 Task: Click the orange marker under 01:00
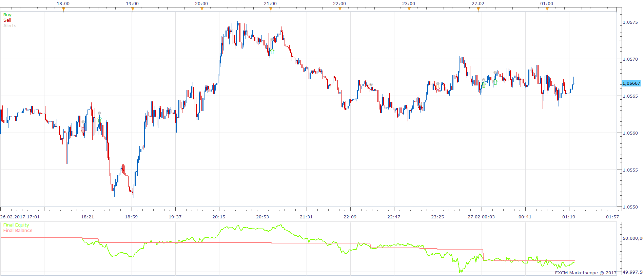point(547,9)
